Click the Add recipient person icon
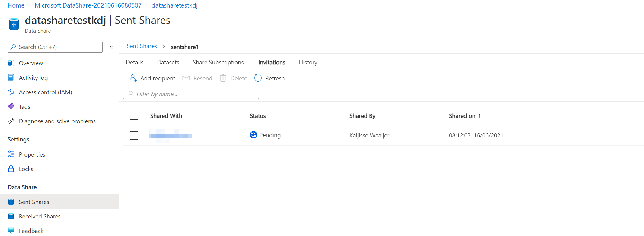 click(x=133, y=78)
